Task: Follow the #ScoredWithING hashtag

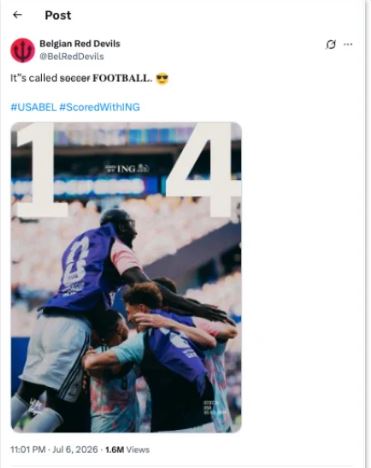Action: click(x=100, y=107)
